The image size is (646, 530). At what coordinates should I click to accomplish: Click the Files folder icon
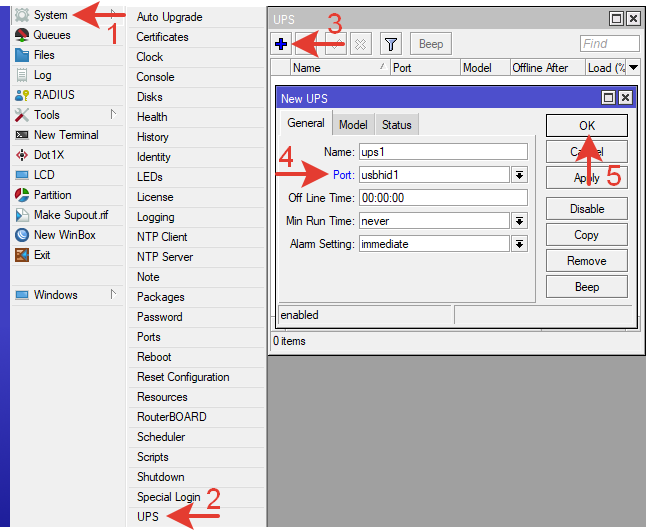click(22, 55)
